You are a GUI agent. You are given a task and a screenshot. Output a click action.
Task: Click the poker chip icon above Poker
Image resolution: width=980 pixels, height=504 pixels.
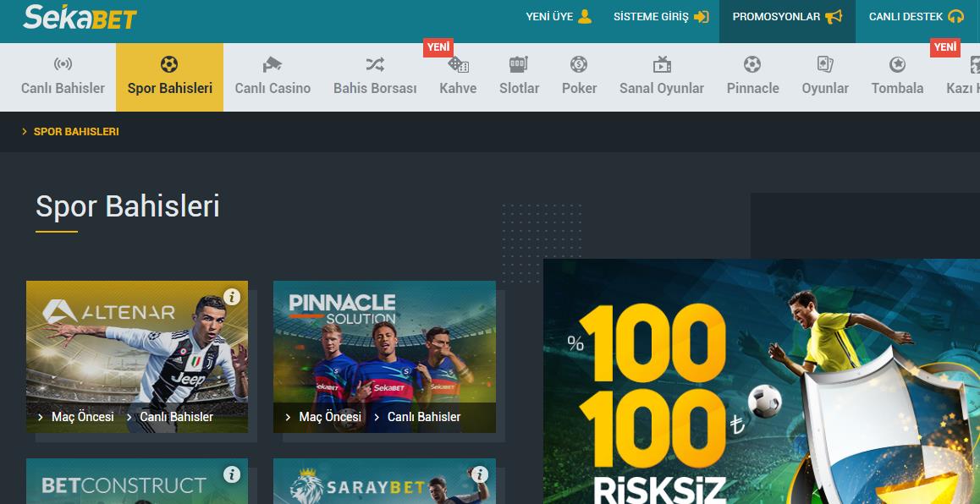tap(579, 63)
